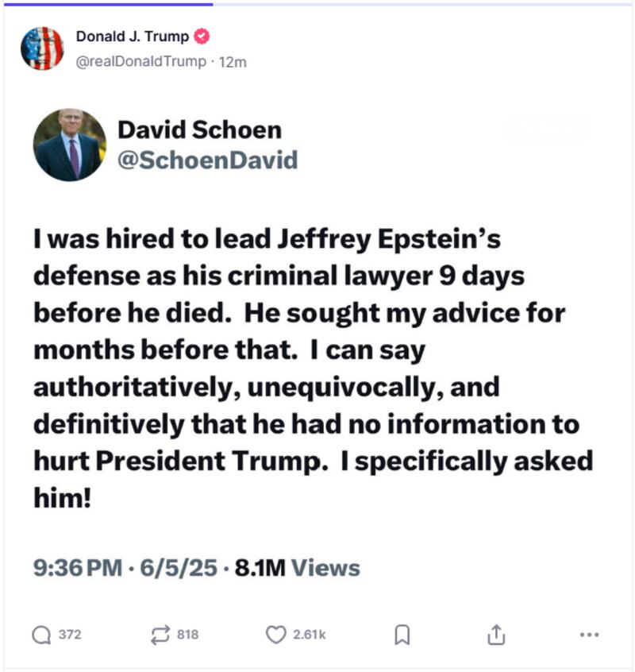The height and width of the screenshot is (672, 635).
Task: Expand post options via the ellipsis
Action: click(586, 633)
